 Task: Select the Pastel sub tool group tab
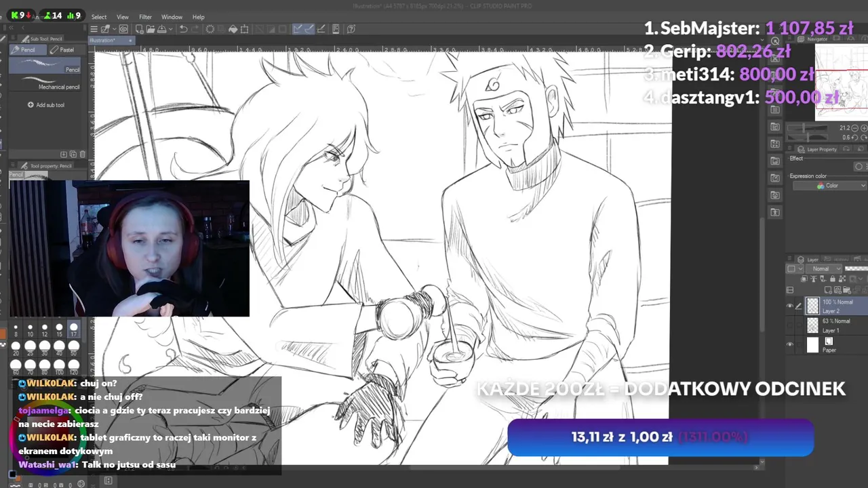[67, 49]
